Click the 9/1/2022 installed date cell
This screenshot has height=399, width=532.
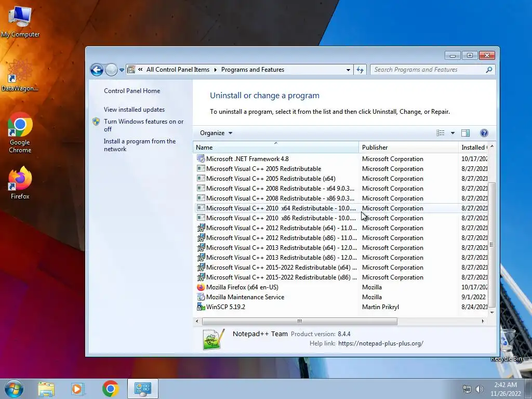(x=473, y=297)
